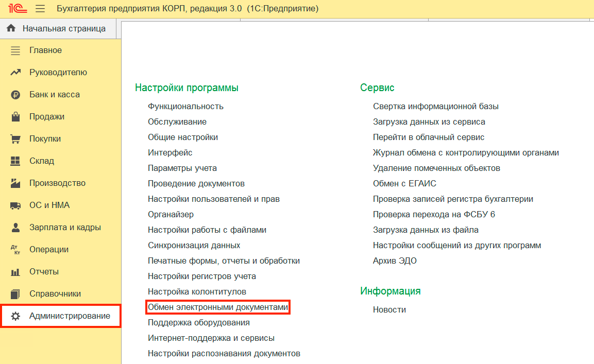
Task: Click the bar chart icon for Отчеты
Action: pos(15,272)
